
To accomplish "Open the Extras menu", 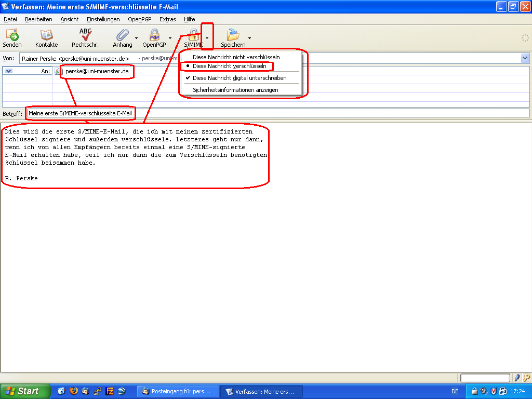I will coord(167,19).
